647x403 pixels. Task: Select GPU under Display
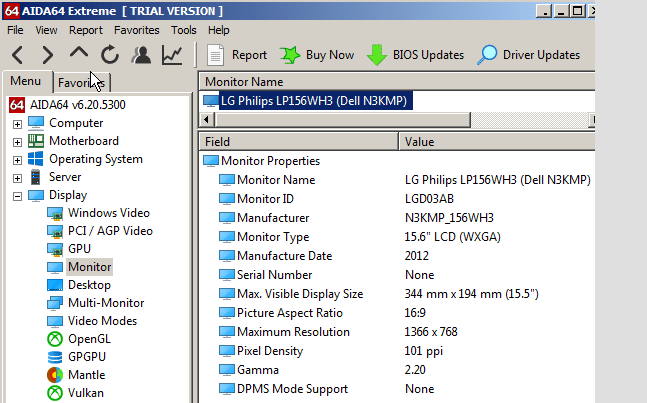point(79,249)
